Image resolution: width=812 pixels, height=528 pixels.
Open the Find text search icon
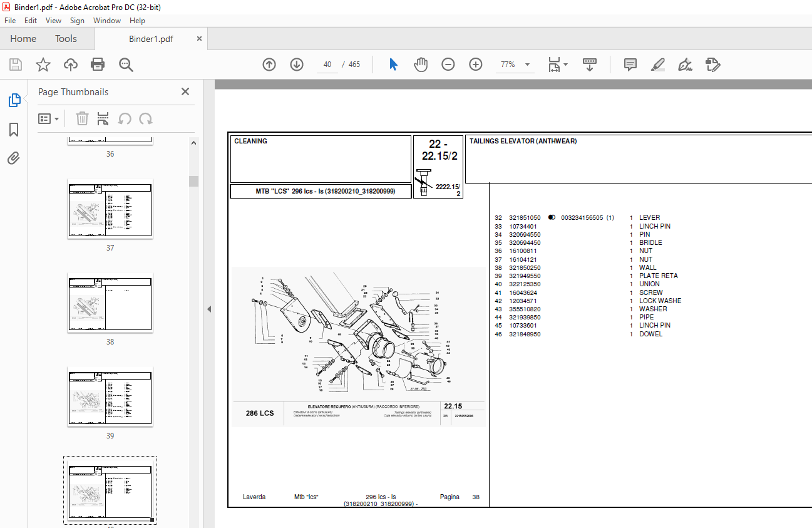click(x=126, y=65)
